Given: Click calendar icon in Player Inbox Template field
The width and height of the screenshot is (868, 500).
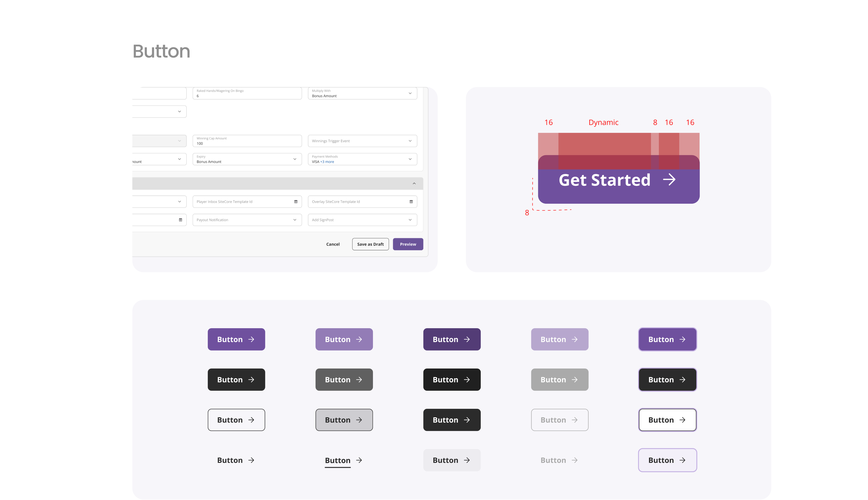Looking at the screenshot, I should 296,202.
